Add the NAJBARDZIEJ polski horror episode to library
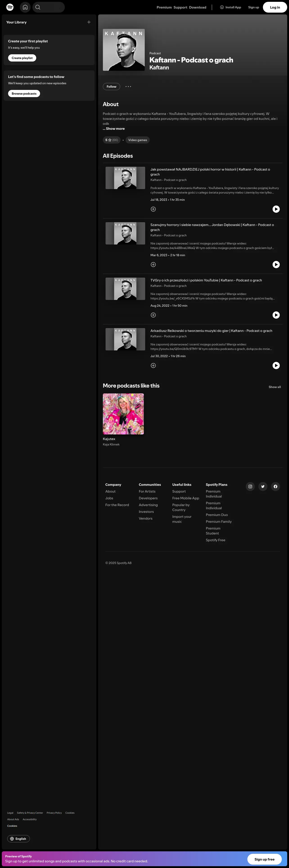Viewport: 289px width, 868px height. click(153, 209)
